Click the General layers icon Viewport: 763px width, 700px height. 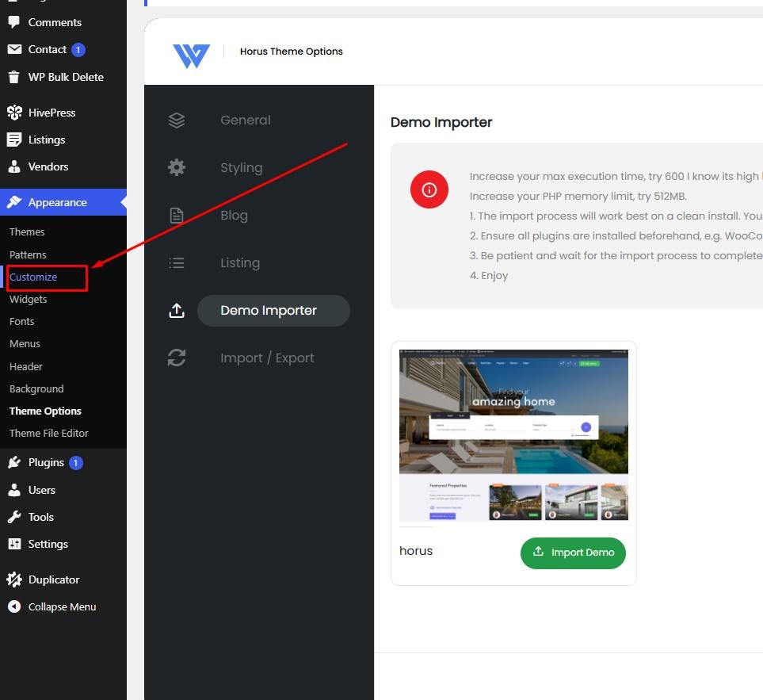[x=176, y=120]
